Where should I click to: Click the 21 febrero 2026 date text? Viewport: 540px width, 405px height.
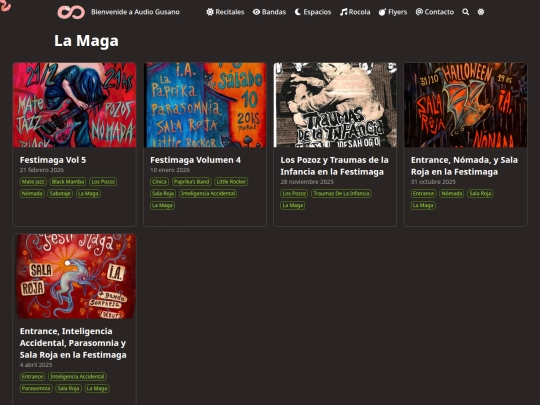click(x=42, y=170)
